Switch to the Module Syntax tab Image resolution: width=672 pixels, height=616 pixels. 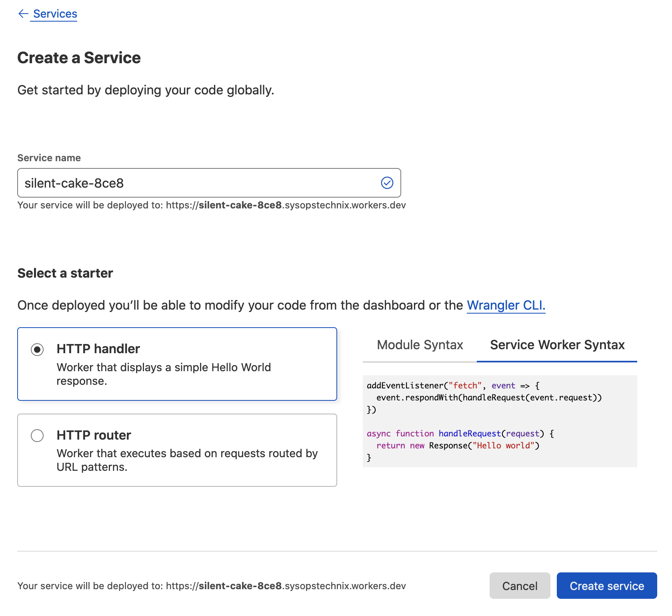pyautogui.click(x=420, y=345)
